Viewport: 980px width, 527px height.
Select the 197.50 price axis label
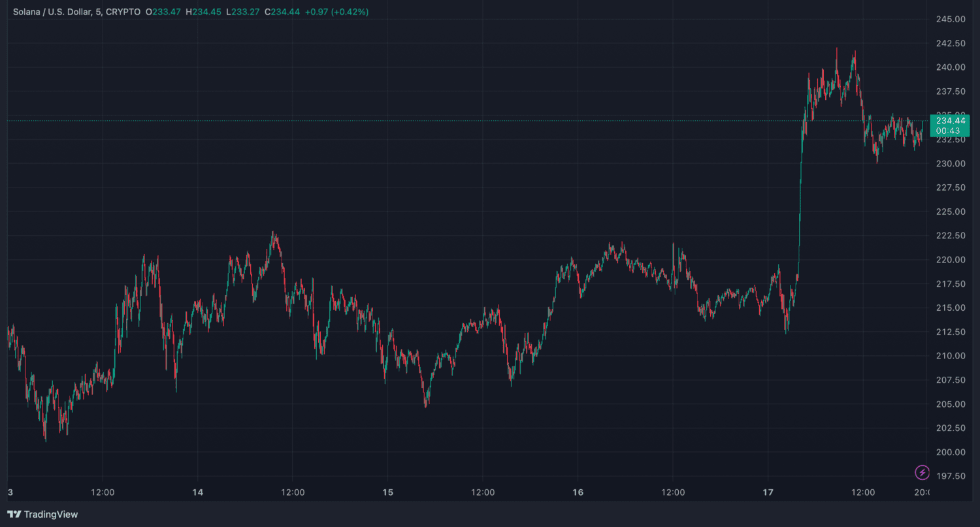pos(951,476)
